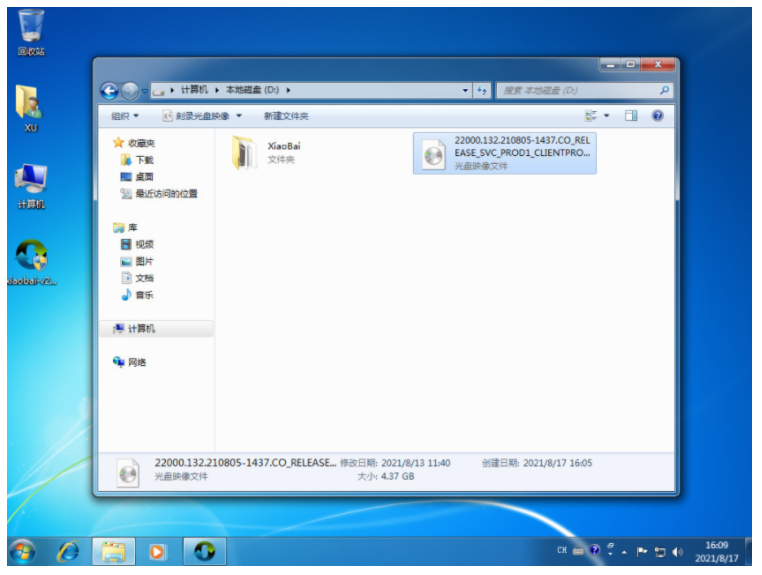Open the Windows Start menu
762x575 pixels.
(22, 551)
